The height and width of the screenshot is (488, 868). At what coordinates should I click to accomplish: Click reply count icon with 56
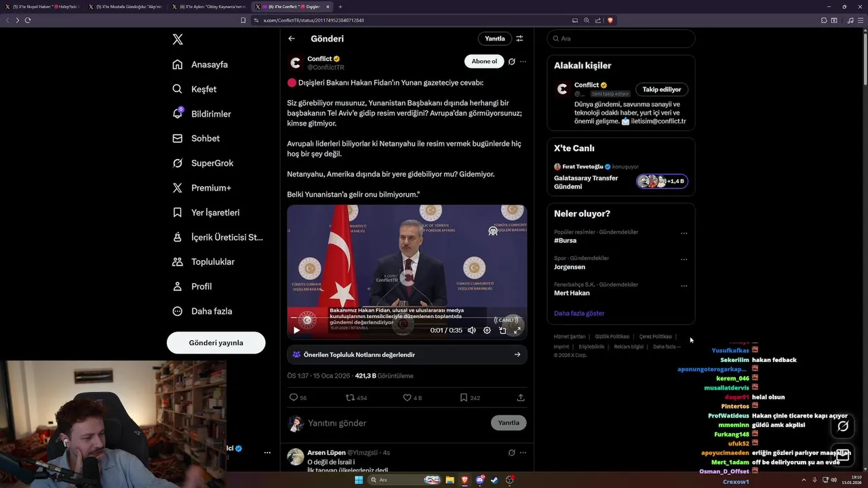[x=298, y=398]
